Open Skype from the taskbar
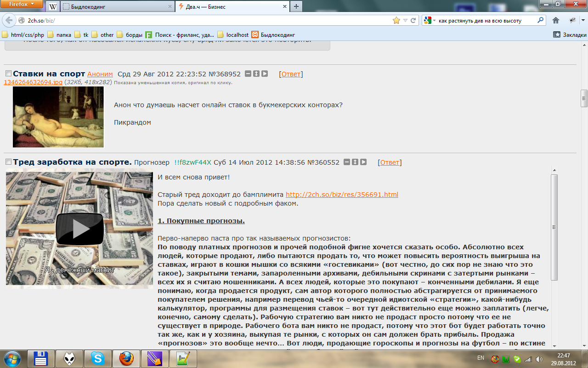 tap(97, 358)
